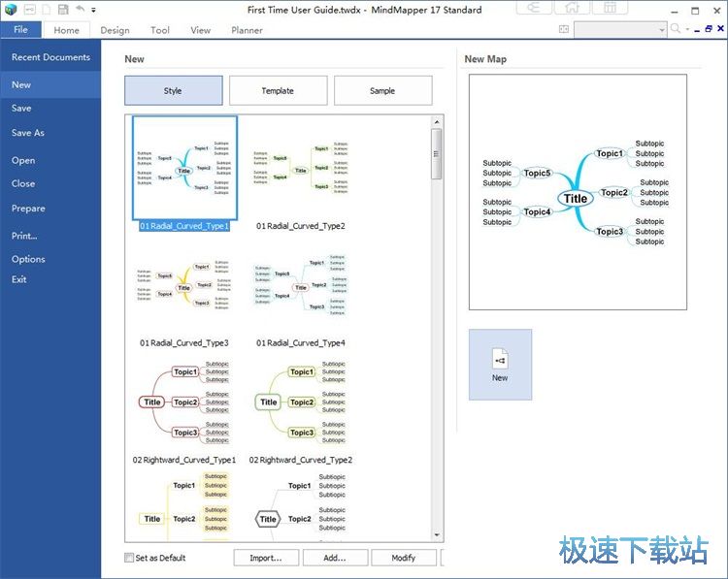The image size is (728, 579).
Task: Click the mind map view icon in title bar
Action: [534, 8]
